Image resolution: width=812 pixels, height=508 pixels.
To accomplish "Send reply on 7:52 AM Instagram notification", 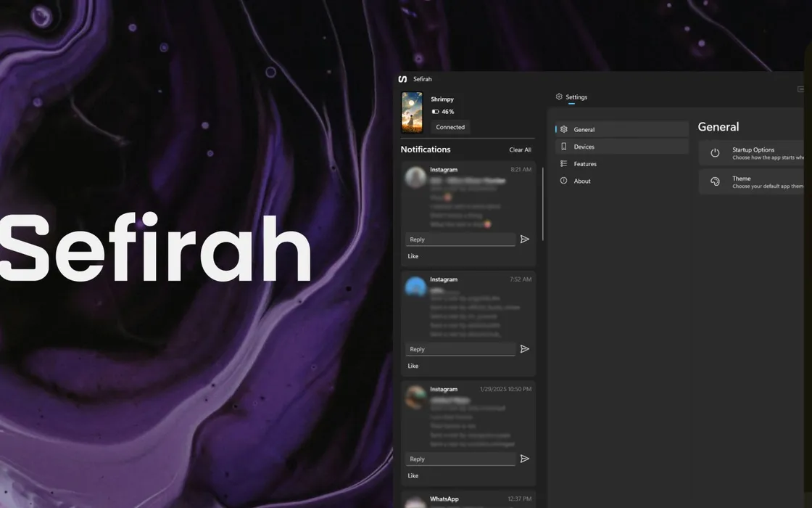I will click(x=525, y=349).
